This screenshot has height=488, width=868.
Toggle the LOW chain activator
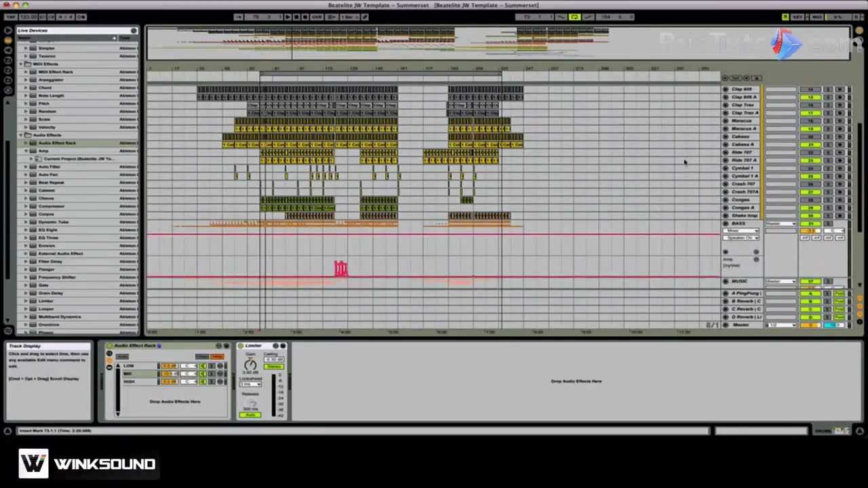click(203, 366)
